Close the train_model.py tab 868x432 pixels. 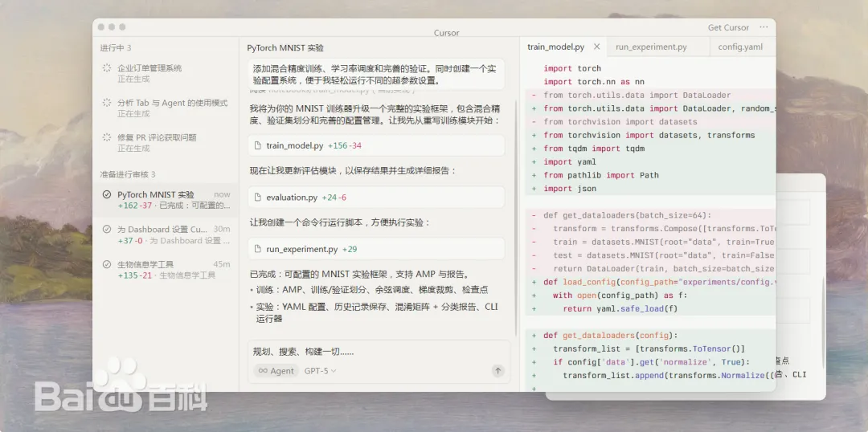(596, 47)
